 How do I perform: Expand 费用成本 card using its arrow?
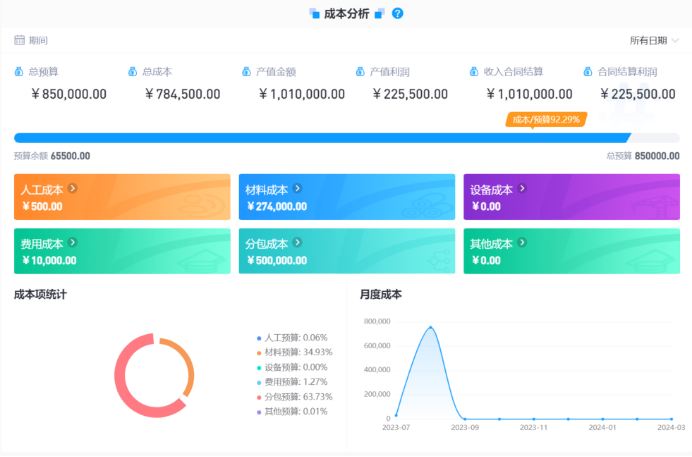tap(72, 243)
